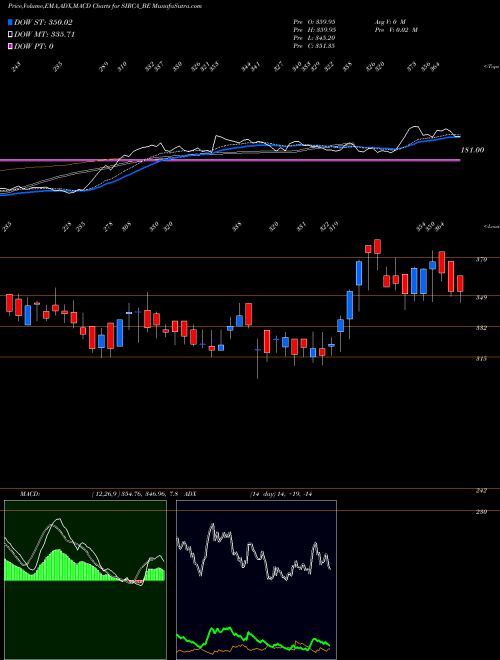Click the white DOW MT legend swatch
Image resolution: width=500 pixels, height=660 pixels.
point(10,34)
